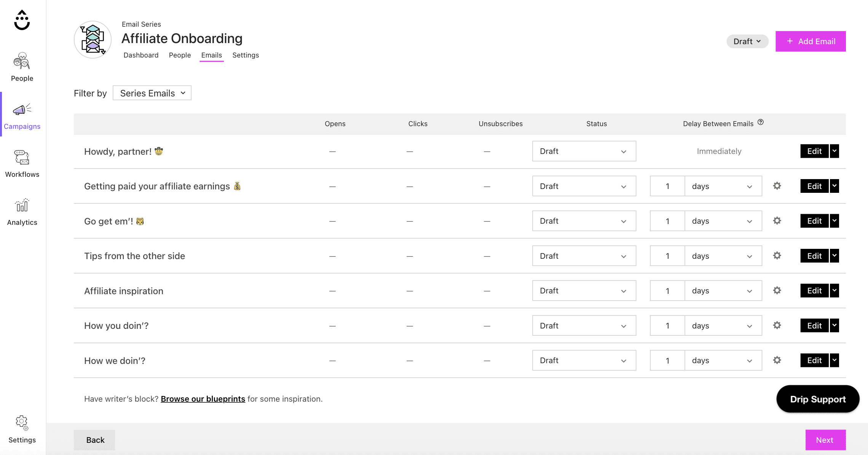Focus delay number field for How we doin'?

point(667,360)
